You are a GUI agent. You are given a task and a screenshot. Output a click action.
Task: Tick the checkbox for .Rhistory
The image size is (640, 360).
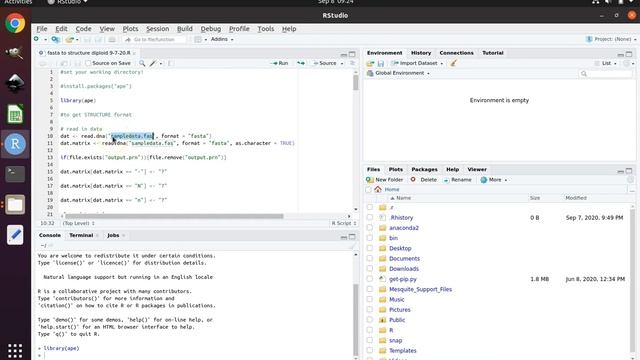[x=370, y=218]
